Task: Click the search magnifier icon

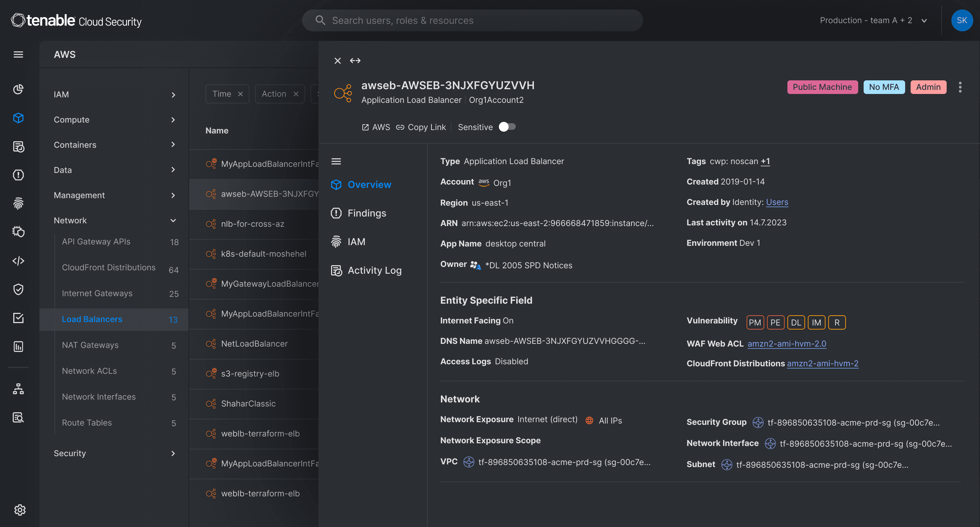Action: (320, 20)
